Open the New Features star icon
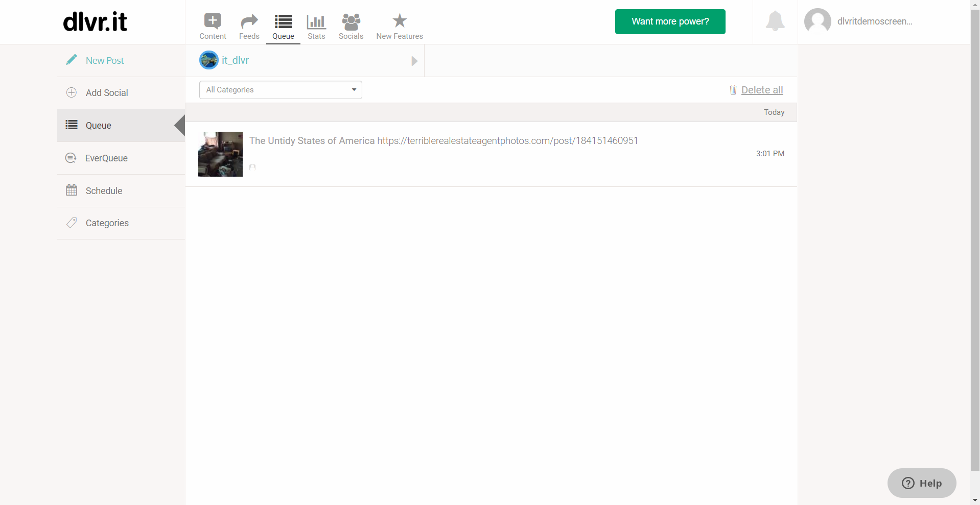 [400, 21]
